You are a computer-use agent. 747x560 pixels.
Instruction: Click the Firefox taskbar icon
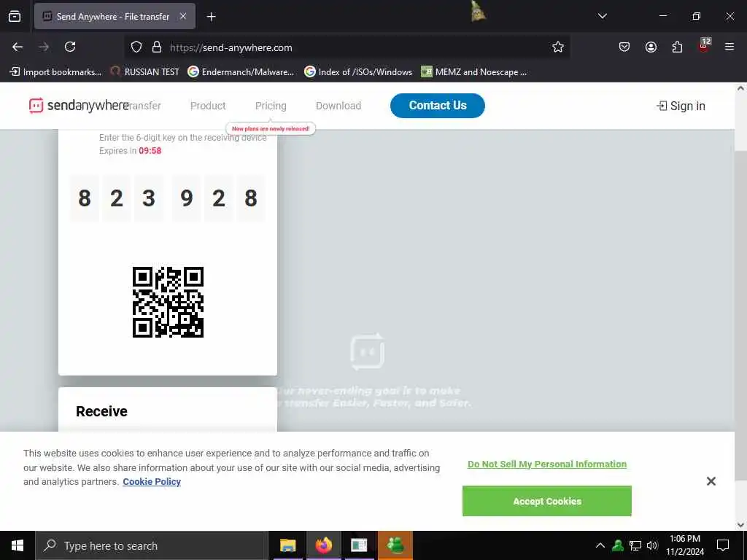click(x=323, y=545)
